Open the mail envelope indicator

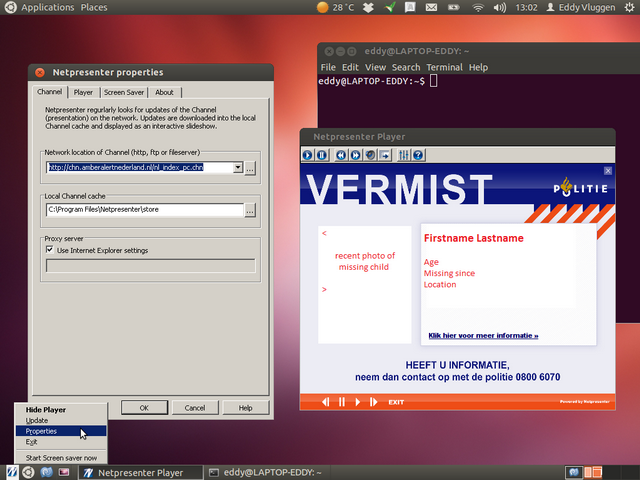(x=431, y=7)
